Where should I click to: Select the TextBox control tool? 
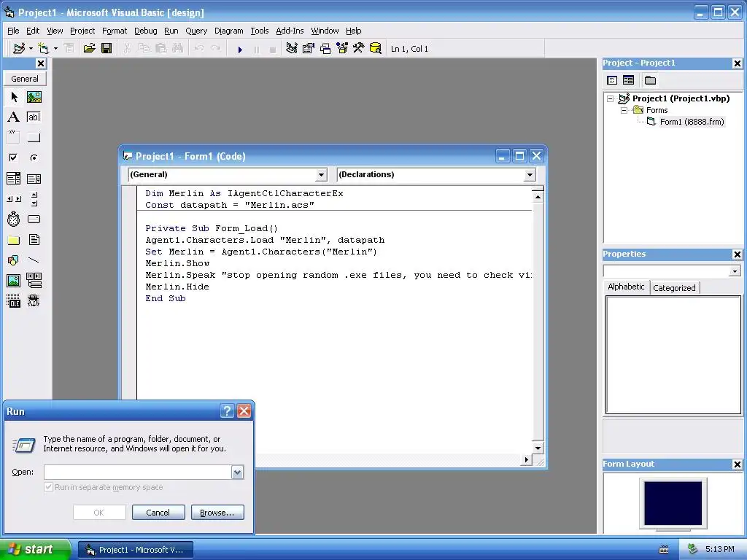coord(34,117)
